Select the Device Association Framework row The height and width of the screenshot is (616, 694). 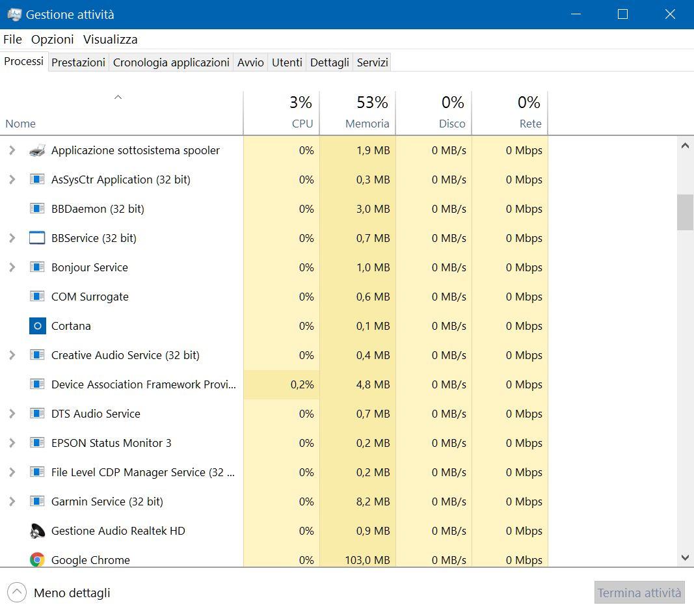tap(143, 384)
